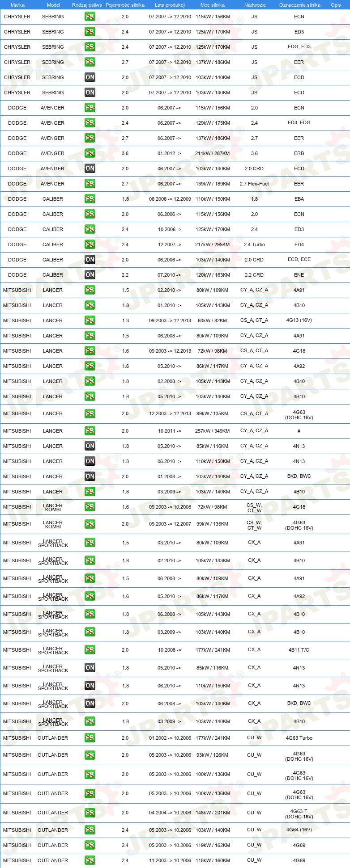The width and height of the screenshot is (350, 868).
Task: Select the 4G13 (16V) engine cell
Action: (x=299, y=320)
